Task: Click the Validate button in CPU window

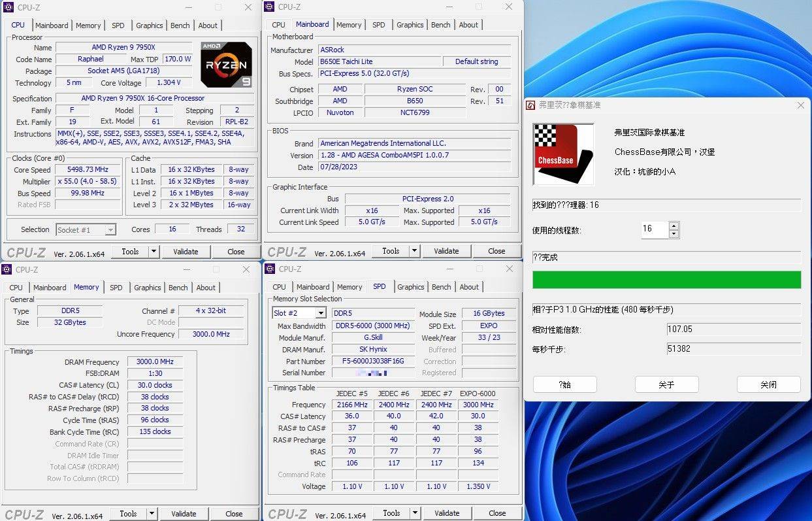Action: [x=186, y=251]
